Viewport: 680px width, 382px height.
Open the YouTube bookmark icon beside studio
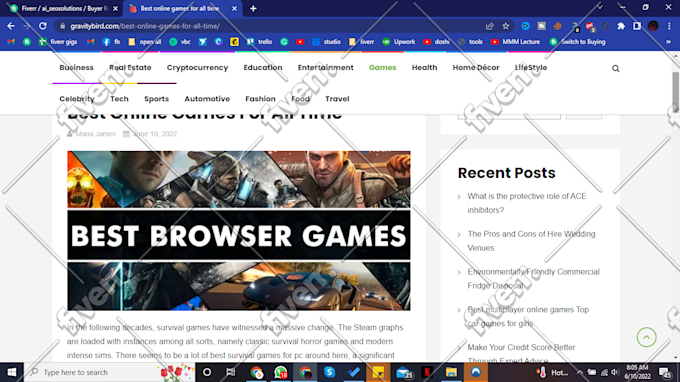[300, 42]
